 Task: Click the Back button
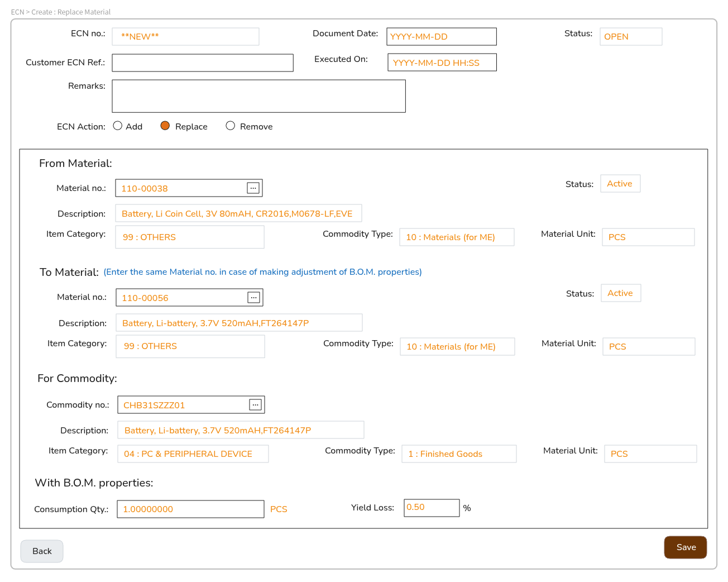tap(42, 551)
